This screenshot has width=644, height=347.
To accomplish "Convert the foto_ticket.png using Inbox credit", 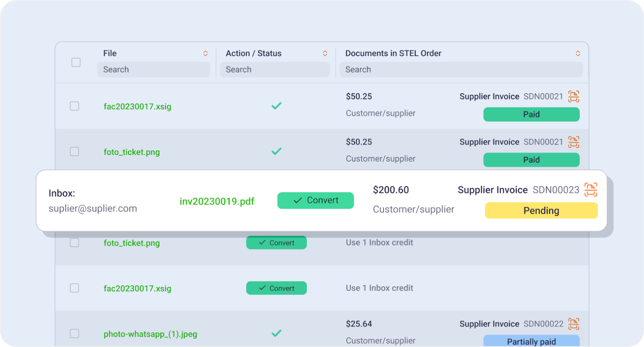I will click(x=276, y=243).
